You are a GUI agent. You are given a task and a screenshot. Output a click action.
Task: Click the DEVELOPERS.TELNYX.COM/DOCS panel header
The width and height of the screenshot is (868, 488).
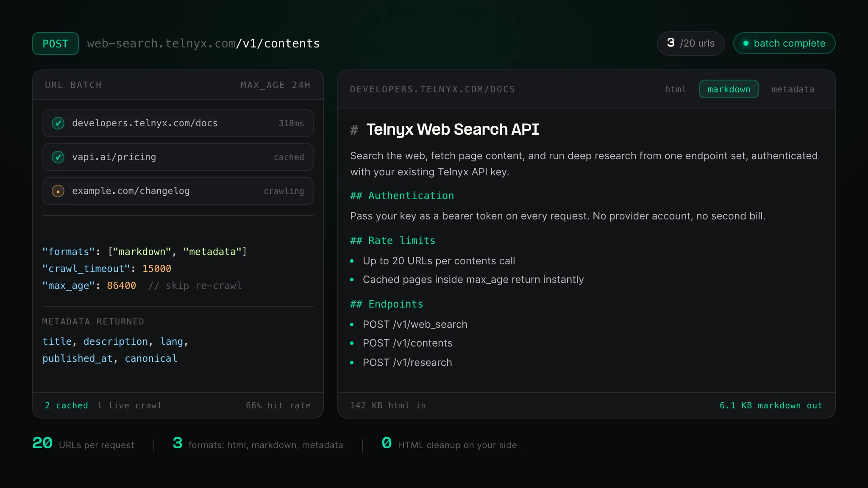point(433,89)
